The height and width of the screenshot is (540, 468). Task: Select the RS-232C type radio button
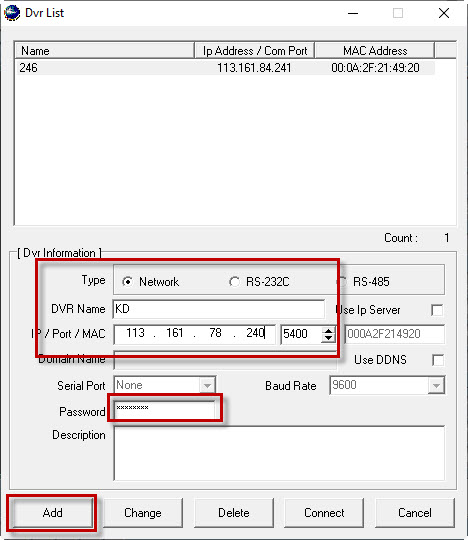[234, 282]
